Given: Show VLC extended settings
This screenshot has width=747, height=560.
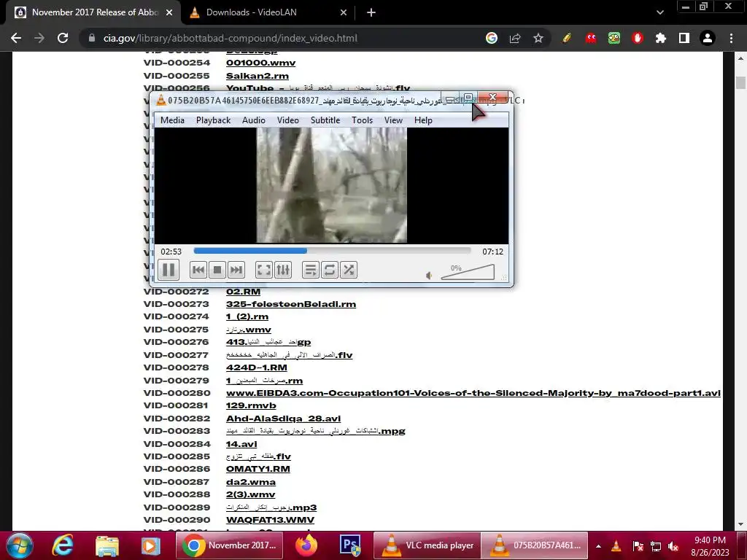Looking at the screenshot, I should (283, 270).
